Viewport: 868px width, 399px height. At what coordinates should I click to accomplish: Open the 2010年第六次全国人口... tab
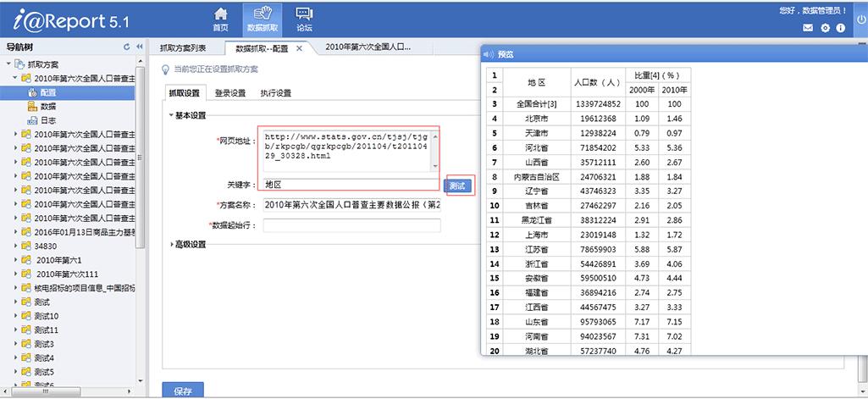[x=368, y=47]
